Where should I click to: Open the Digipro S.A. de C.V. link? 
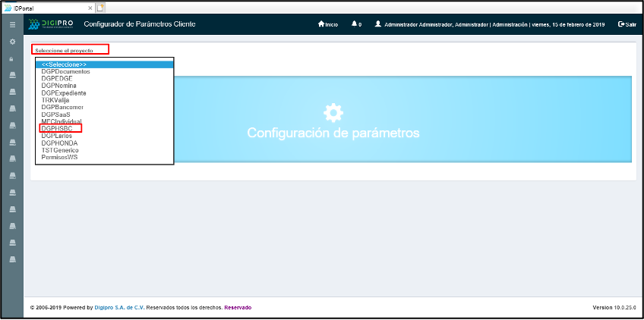(119, 307)
